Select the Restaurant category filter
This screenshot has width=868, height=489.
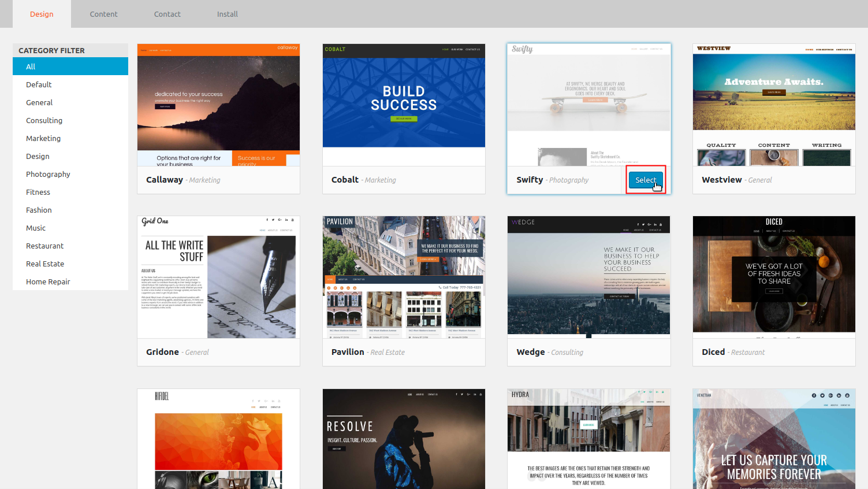(44, 246)
